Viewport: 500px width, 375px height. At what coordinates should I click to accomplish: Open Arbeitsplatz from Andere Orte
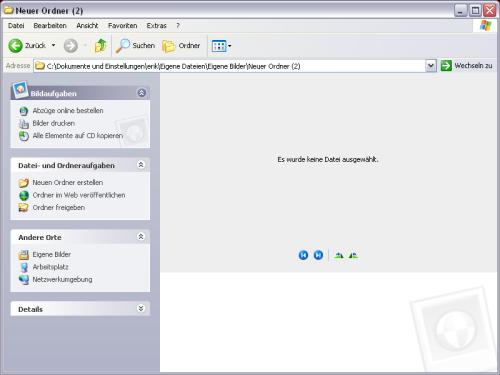click(50, 267)
